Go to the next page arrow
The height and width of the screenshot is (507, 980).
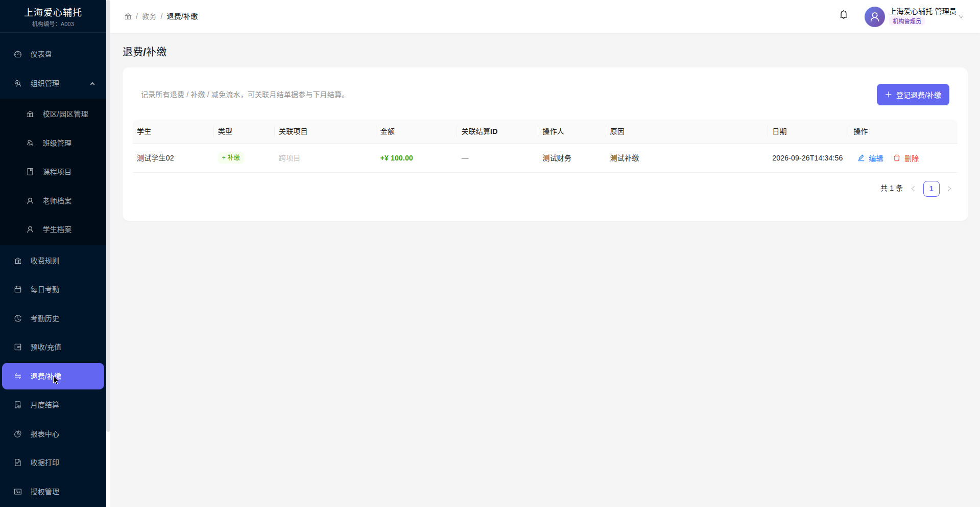pos(949,189)
